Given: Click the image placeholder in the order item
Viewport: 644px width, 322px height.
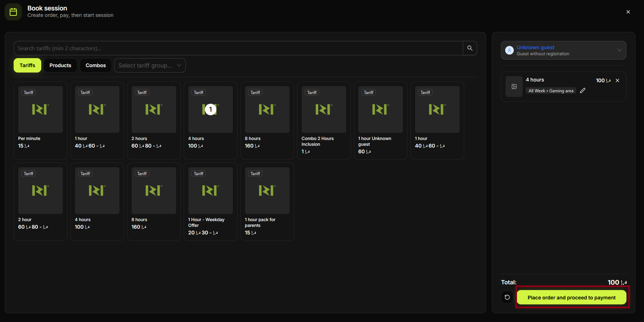Looking at the screenshot, I should [x=514, y=87].
